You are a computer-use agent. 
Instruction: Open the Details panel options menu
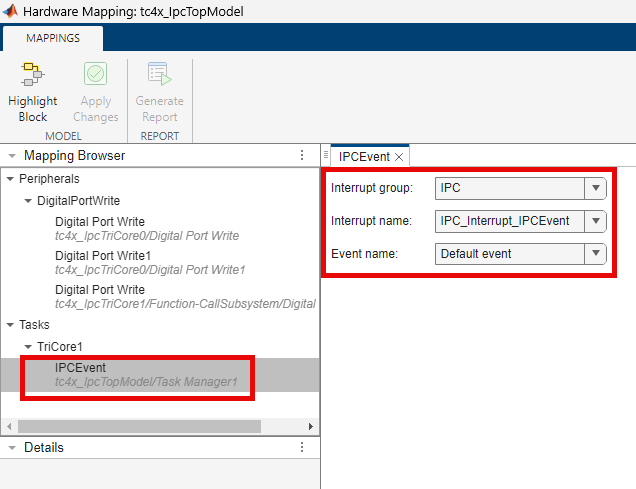click(x=302, y=447)
